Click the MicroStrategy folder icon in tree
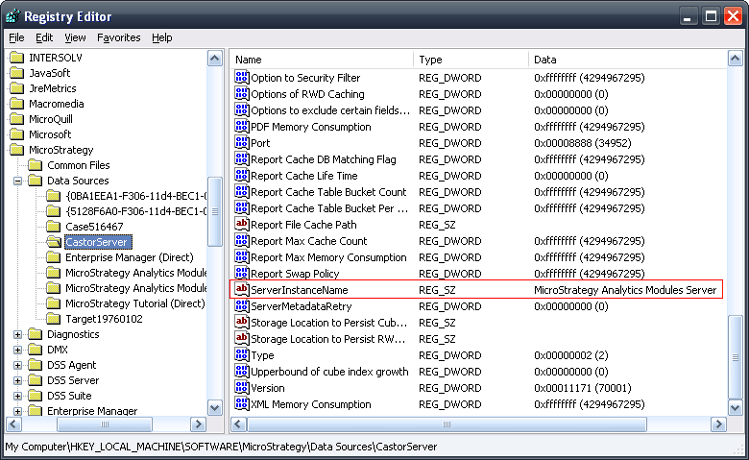Screen dimensions: 749x460 click(x=17, y=150)
